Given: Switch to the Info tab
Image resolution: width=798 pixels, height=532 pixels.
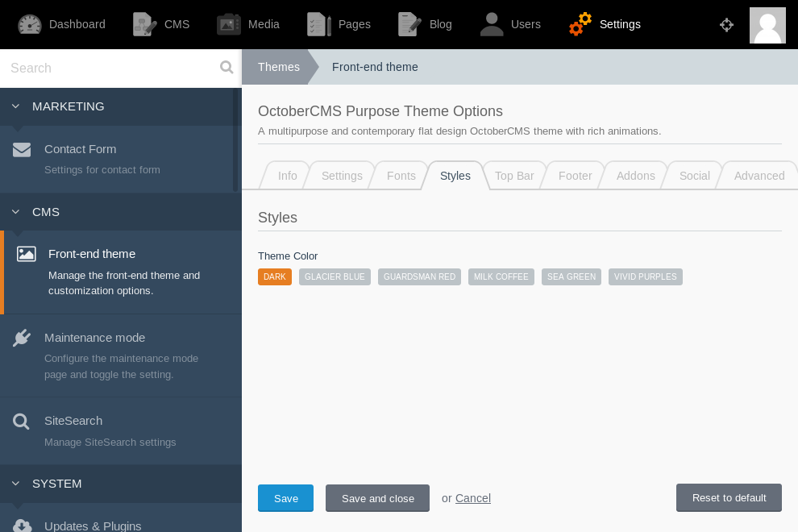Looking at the screenshot, I should click(x=287, y=176).
